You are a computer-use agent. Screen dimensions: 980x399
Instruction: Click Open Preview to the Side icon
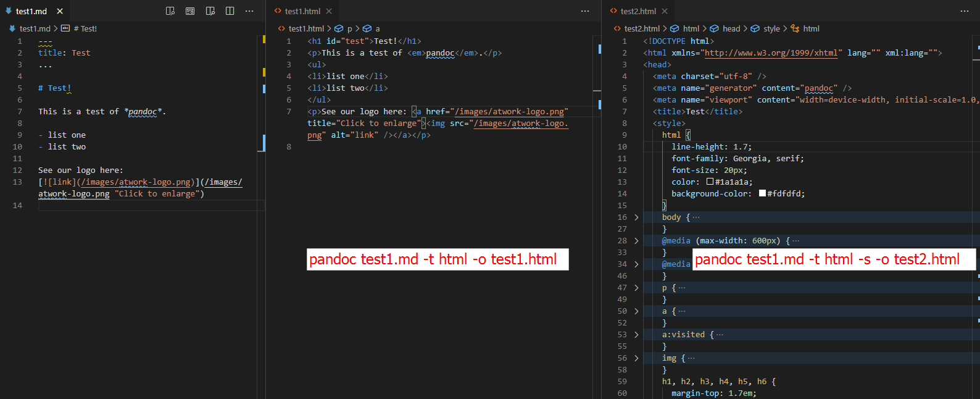210,11
